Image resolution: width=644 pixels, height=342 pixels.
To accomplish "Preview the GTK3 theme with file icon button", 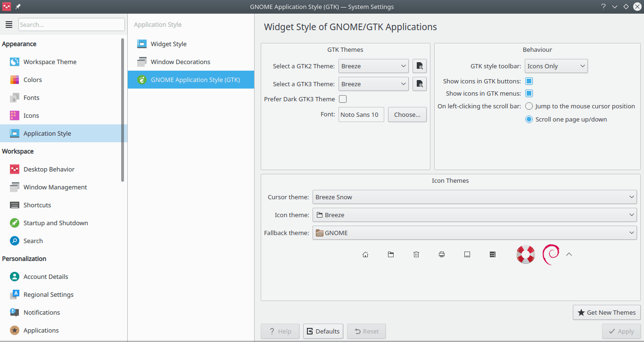I will click(x=420, y=84).
